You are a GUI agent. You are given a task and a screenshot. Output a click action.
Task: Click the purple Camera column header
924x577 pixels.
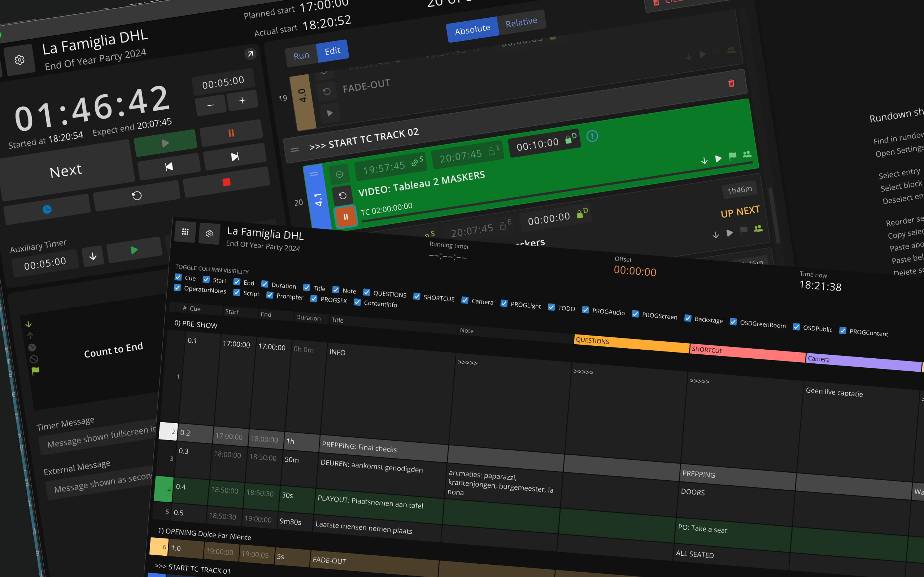tap(864, 362)
